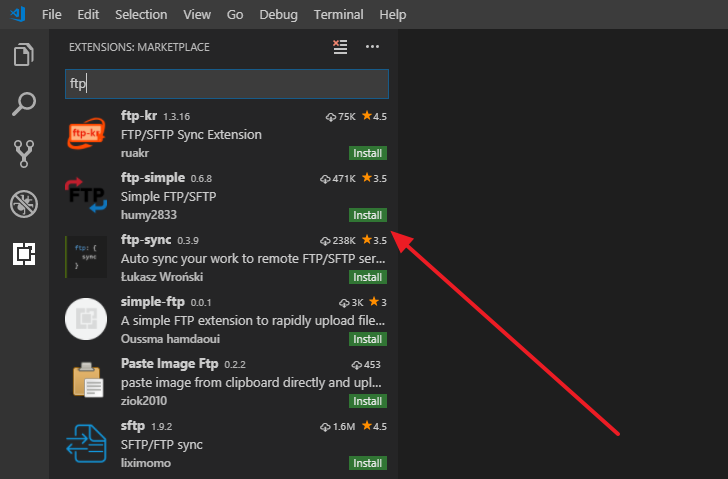Screen dimensions: 728x479
Task: Click the ftp-simple 3.5 star rating
Action: point(374,178)
